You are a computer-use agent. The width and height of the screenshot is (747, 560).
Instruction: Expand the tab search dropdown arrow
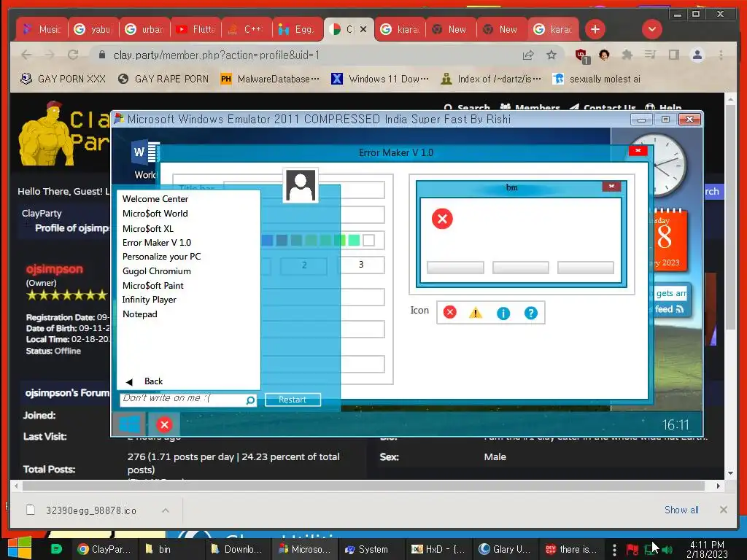pos(651,29)
